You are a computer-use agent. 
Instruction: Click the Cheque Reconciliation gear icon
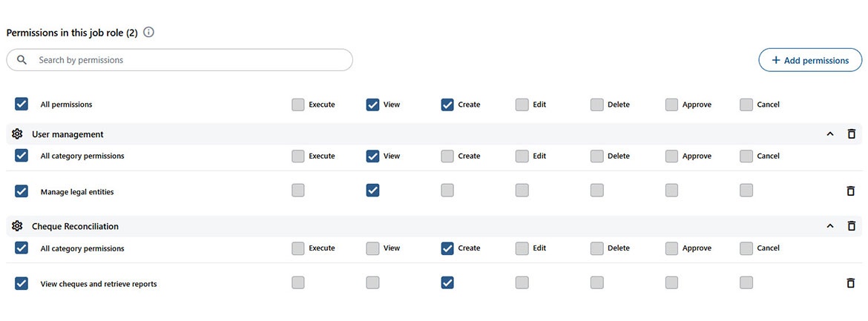pos(17,226)
